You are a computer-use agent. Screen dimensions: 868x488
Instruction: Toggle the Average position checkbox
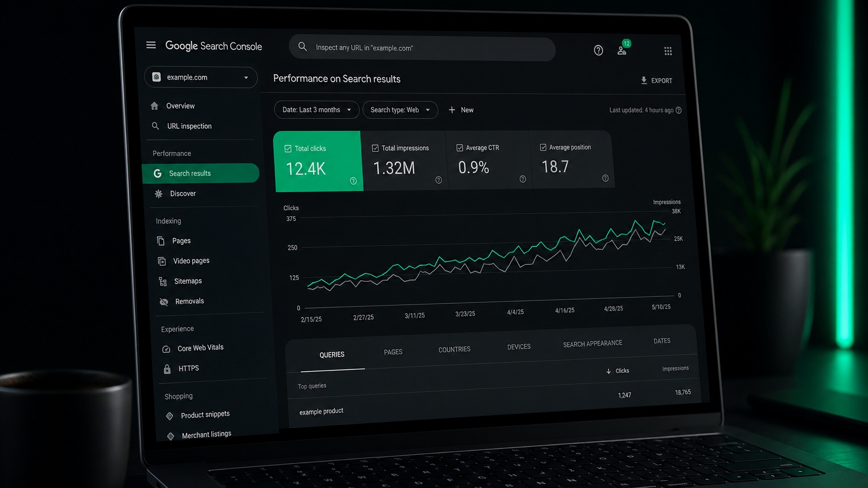[x=543, y=147]
